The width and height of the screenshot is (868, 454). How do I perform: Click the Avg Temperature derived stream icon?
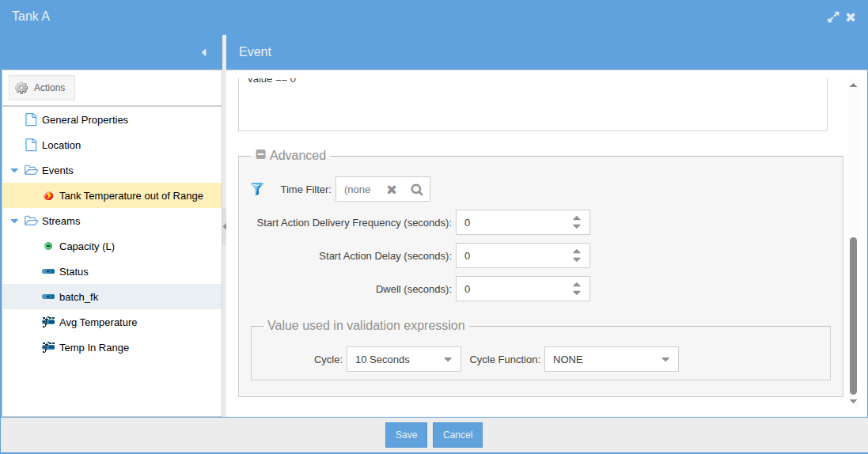(48, 322)
